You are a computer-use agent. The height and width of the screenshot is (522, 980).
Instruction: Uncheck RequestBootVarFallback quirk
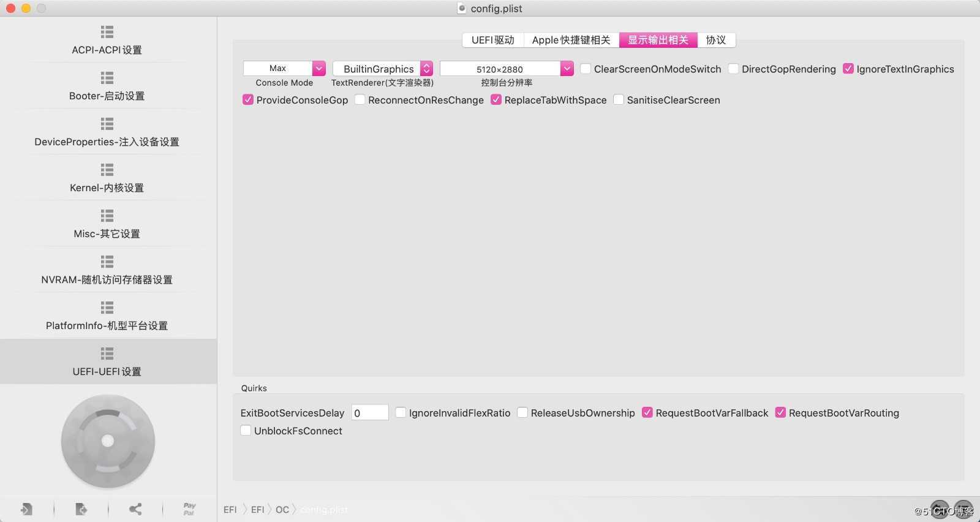[x=647, y=412]
